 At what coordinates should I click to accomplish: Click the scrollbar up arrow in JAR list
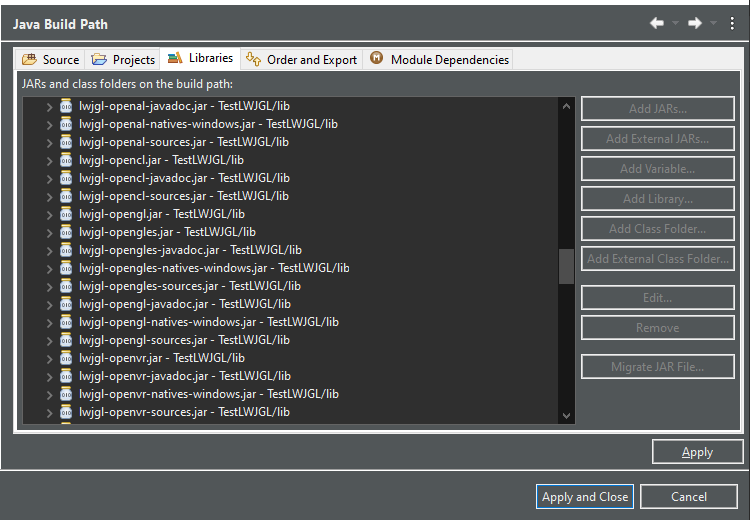566,106
